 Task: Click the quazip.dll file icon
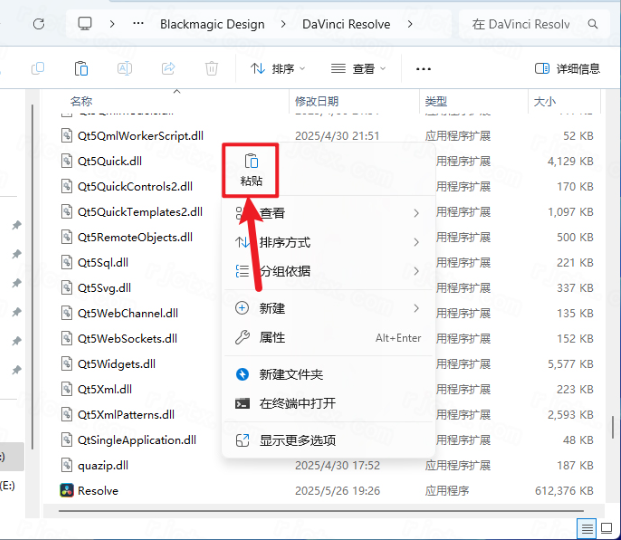click(x=67, y=465)
